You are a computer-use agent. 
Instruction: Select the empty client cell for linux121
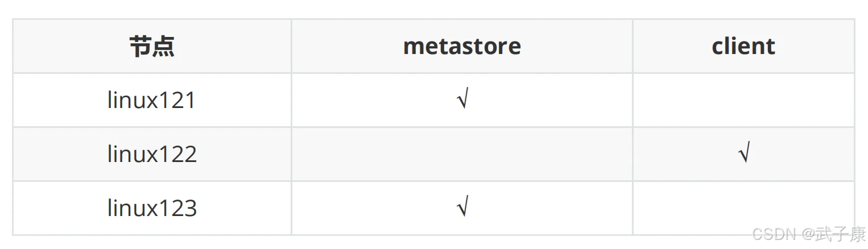coord(743,100)
